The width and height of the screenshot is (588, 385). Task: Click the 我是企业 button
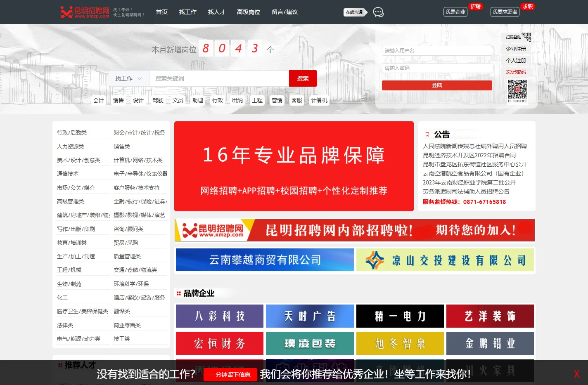[455, 12]
